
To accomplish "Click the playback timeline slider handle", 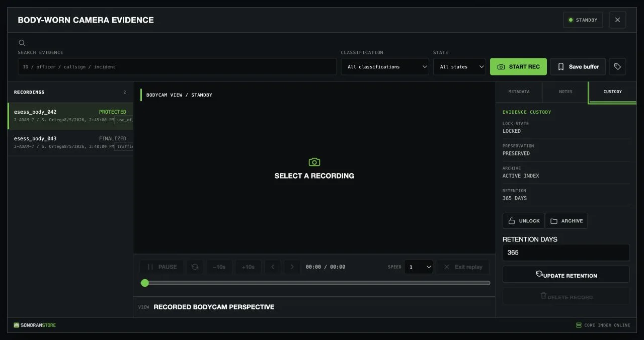I will tap(145, 283).
